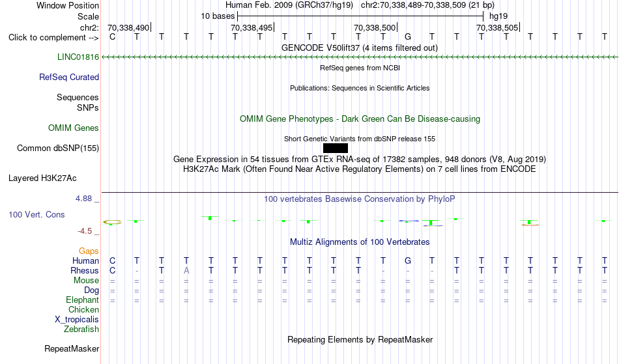Click the RefSeq Curated track label
This screenshot has width=619, height=364.
point(69,77)
